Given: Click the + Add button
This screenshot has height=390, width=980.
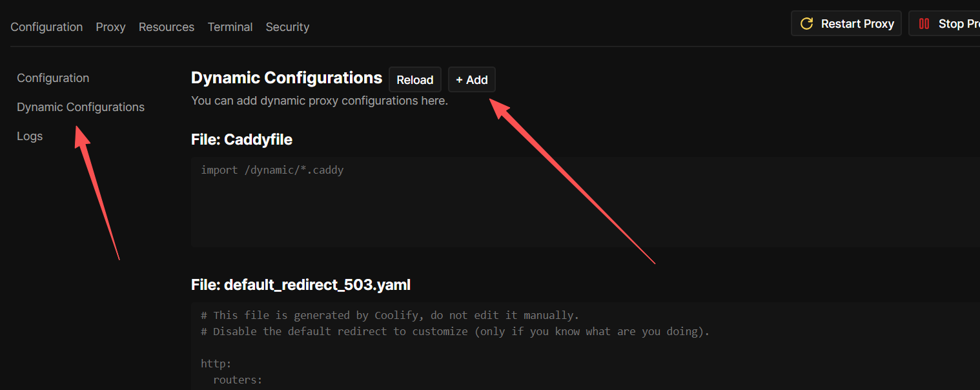Looking at the screenshot, I should tap(472, 80).
